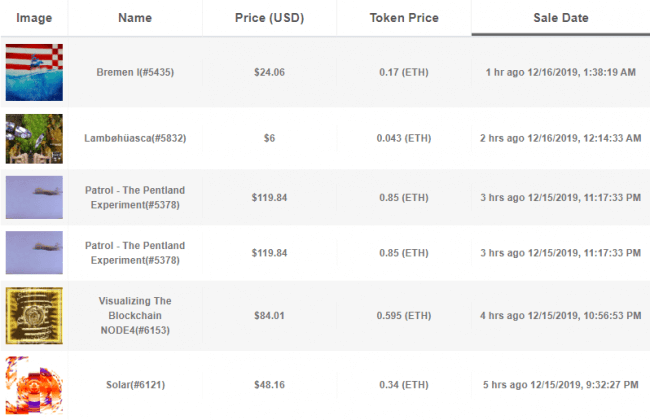Screen dimensions: 650x420
Task: Select the $24.06 price cell
Action: pyautogui.click(x=269, y=72)
